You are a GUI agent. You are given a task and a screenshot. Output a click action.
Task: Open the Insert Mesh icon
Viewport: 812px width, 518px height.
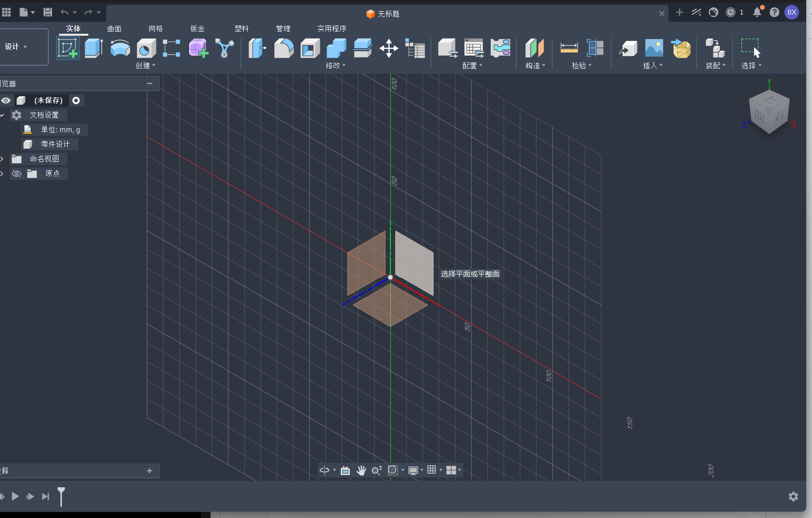[681, 48]
